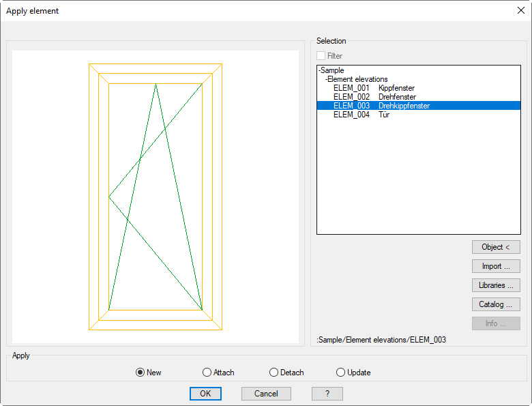Select the Detach radio button
The height and width of the screenshot is (406, 532).
pos(274,373)
